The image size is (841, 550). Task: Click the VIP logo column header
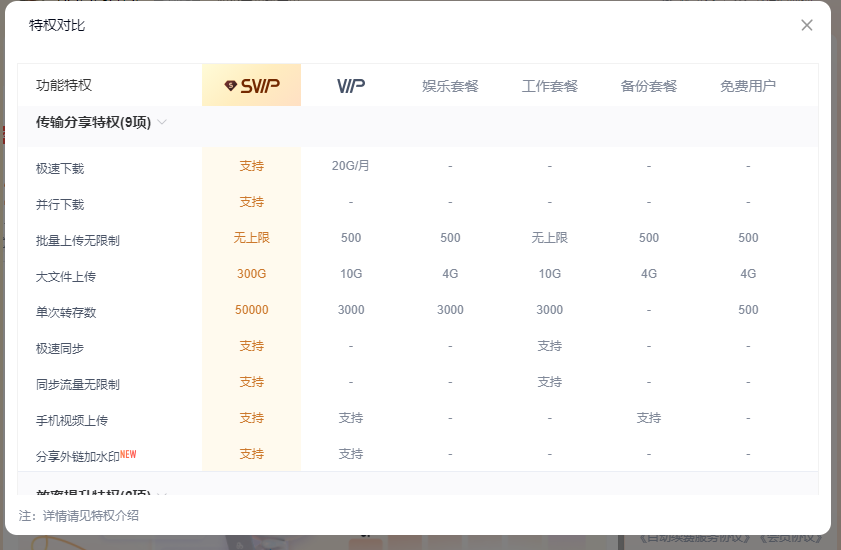point(351,86)
